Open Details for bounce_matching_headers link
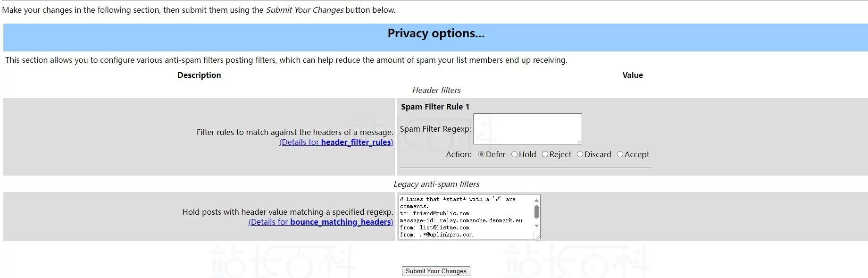The image size is (868, 278). pyautogui.click(x=321, y=222)
